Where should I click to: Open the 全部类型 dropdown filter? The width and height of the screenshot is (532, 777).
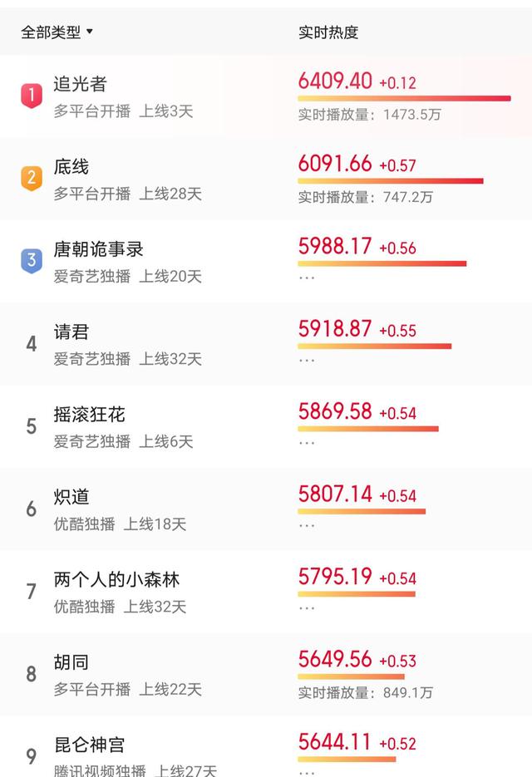57,32
